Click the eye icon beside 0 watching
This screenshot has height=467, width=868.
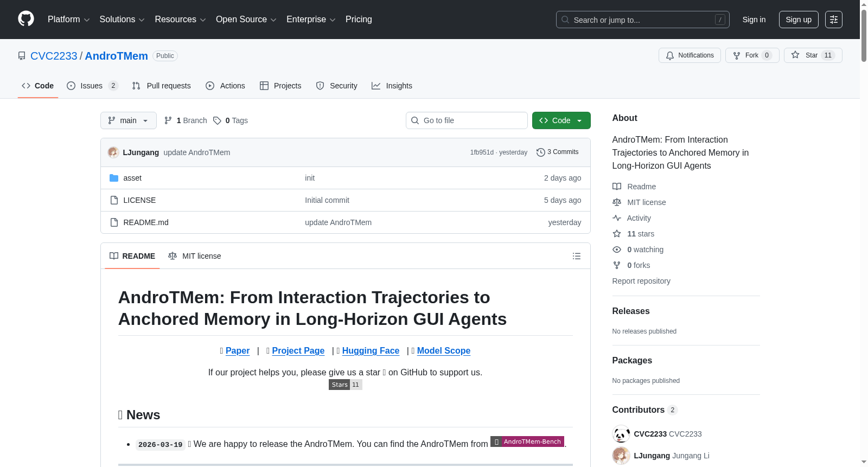[617, 250]
